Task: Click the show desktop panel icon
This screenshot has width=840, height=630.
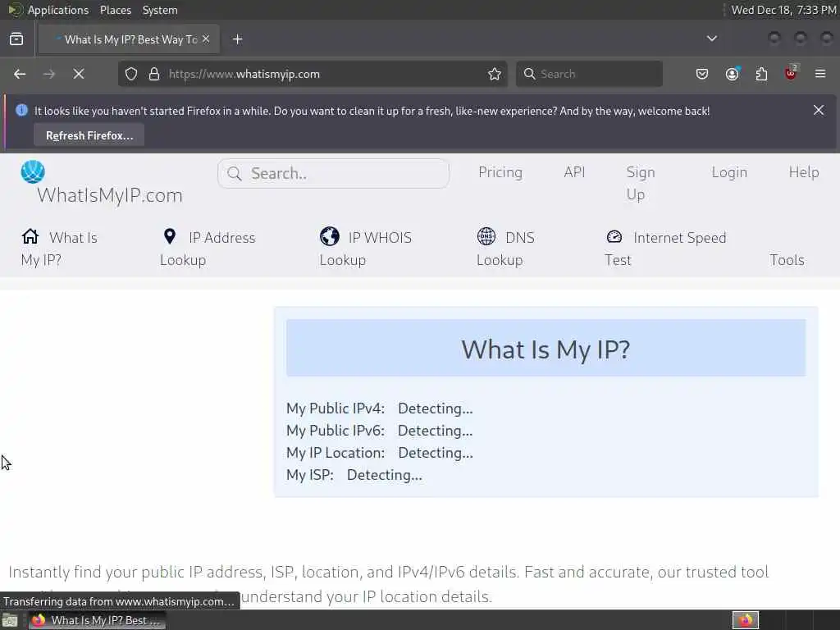Action: click(x=10, y=621)
